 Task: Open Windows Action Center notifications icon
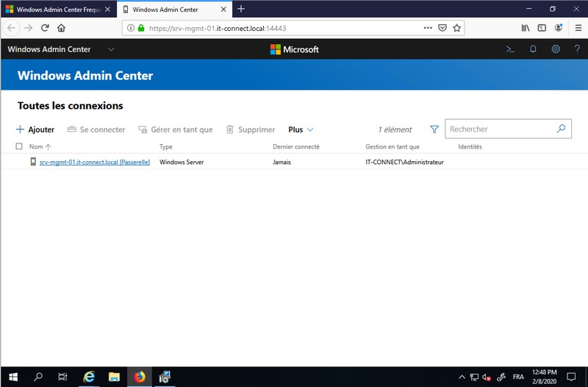(x=571, y=377)
